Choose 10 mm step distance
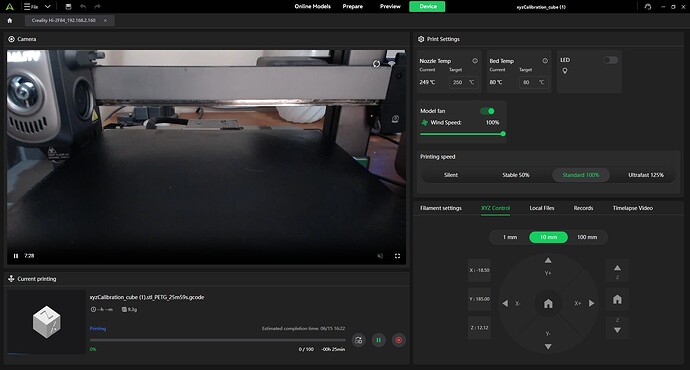Viewport: 690px width, 370px height. (548, 237)
